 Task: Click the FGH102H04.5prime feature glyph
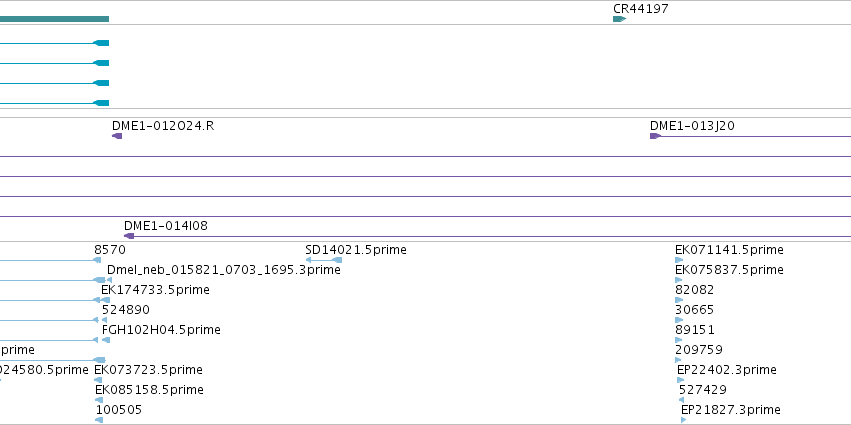click(x=106, y=340)
